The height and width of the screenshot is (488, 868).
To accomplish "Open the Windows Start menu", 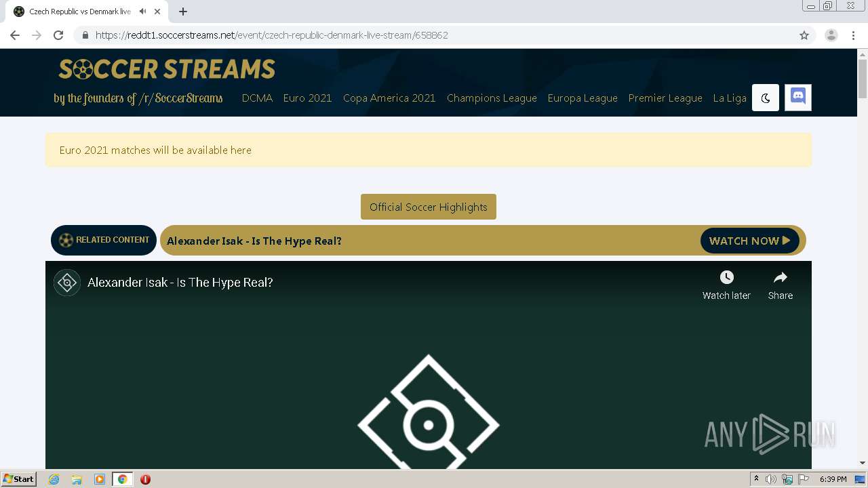I will click(19, 479).
